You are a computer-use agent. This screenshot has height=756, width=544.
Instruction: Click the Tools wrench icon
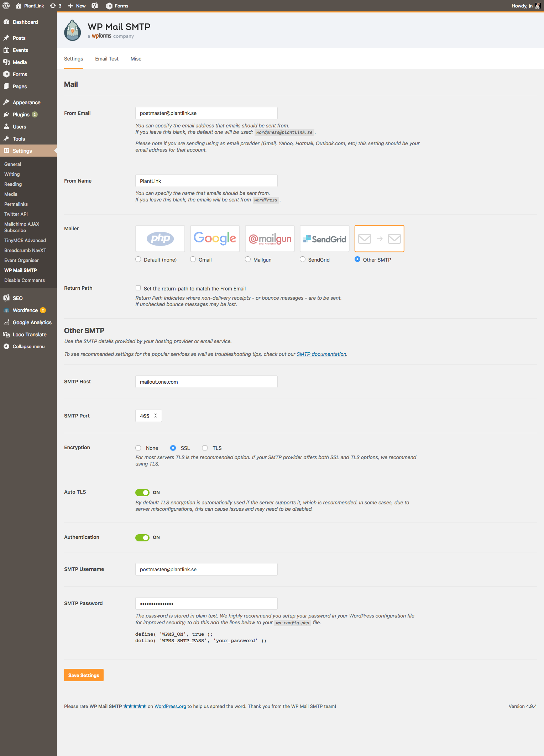point(6,138)
